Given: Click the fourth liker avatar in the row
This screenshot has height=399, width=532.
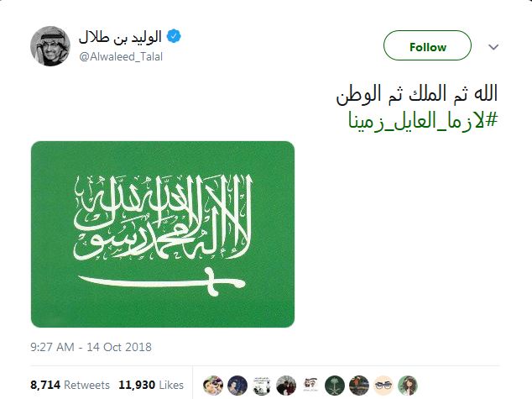Looking at the screenshot, I should point(285,385).
